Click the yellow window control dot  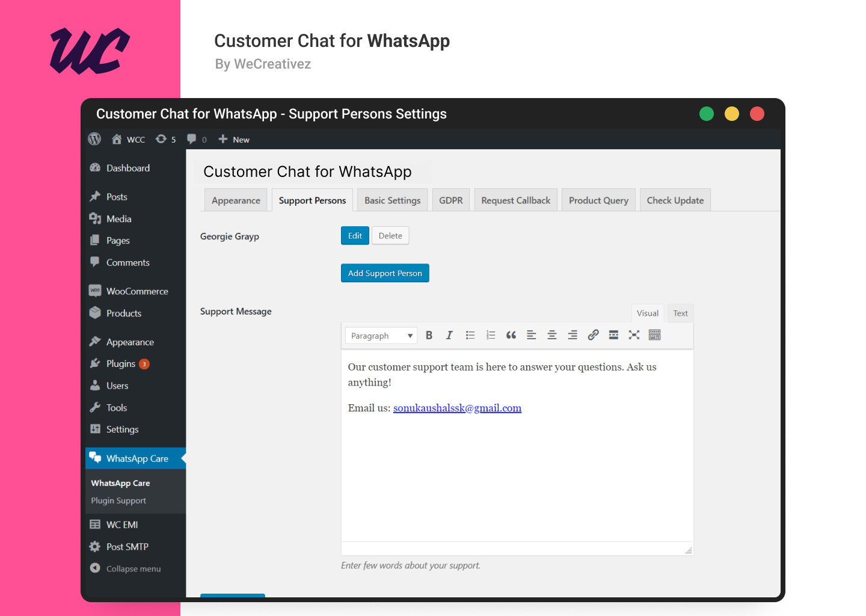732,114
